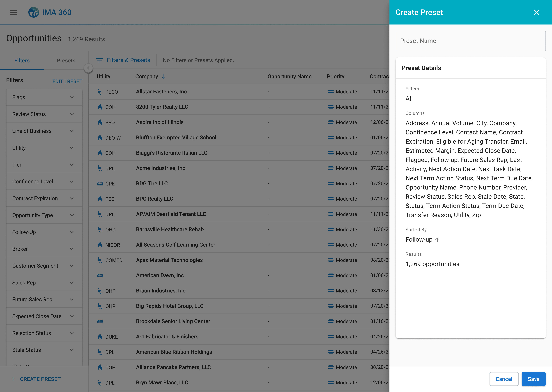Click the solar panel icon for CPE
The image size is (552, 392).
coord(100,184)
